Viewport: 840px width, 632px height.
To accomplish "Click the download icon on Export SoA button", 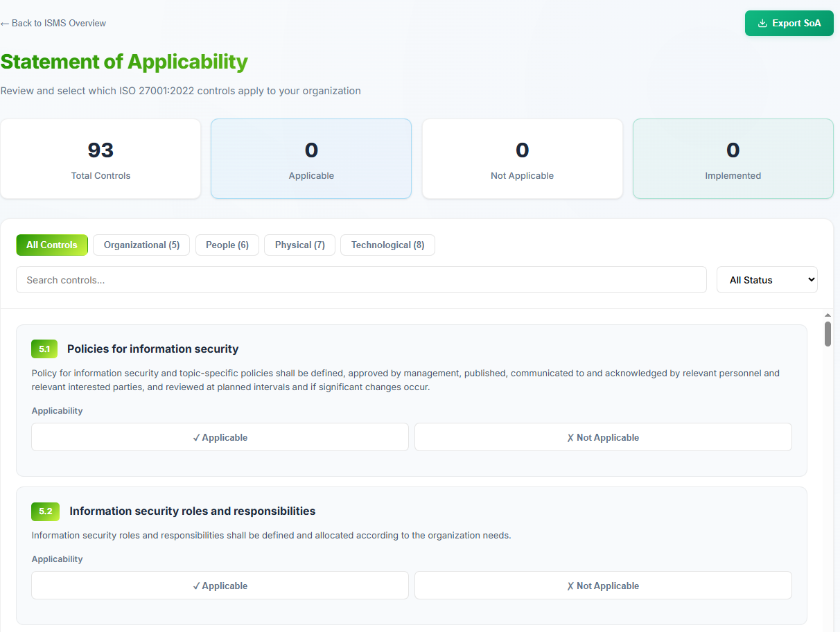I will pos(763,23).
